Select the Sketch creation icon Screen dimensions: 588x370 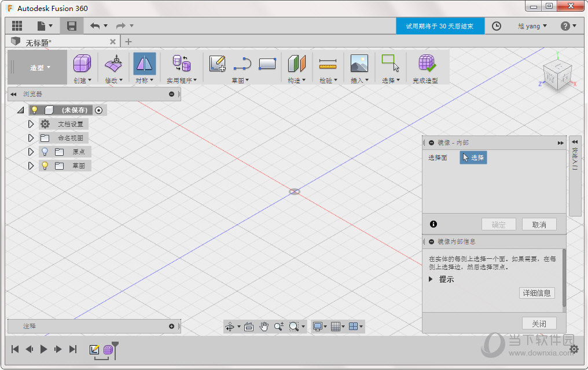click(x=218, y=64)
